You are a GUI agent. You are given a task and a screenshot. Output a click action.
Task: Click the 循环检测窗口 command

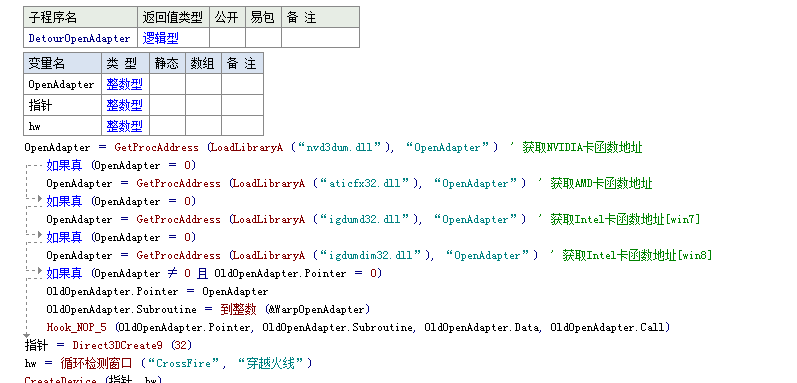[x=96, y=363]
